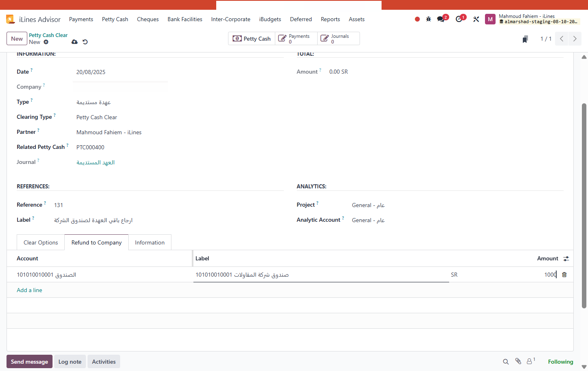Open the Inter-Corporate menu
588x371 pixels.
pos(230,19)
